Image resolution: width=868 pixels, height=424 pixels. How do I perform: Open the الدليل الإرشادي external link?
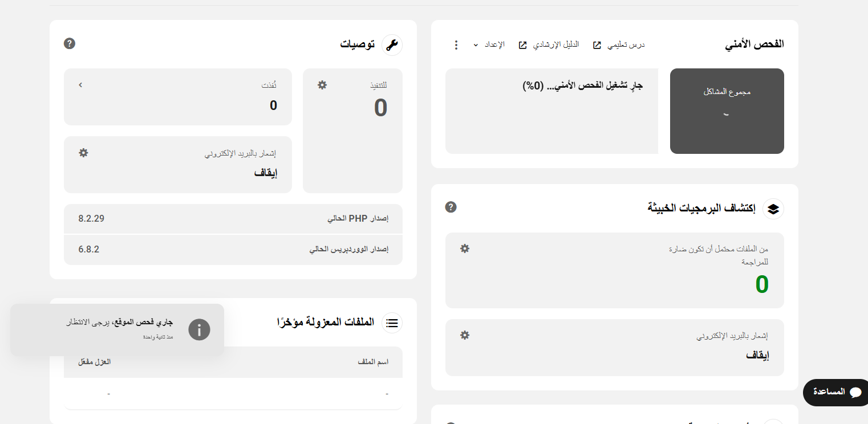pos(548,45)
